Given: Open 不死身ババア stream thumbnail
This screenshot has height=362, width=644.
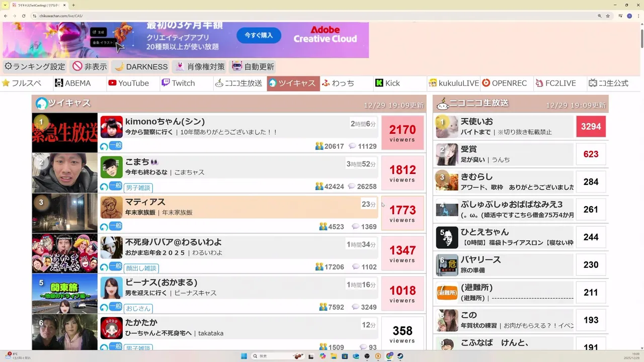Looking at the screenshot, I should coord(65,253).
